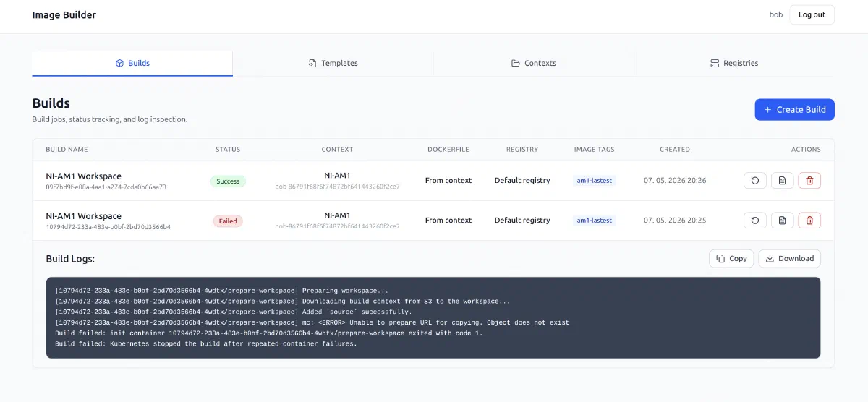Click the Success status badge
This screenshot has width=868, height=402.
click(x=228, y=181)
